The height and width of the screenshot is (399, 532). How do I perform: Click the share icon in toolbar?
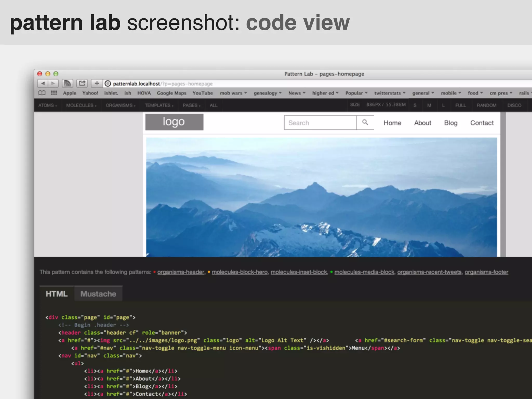82,83
